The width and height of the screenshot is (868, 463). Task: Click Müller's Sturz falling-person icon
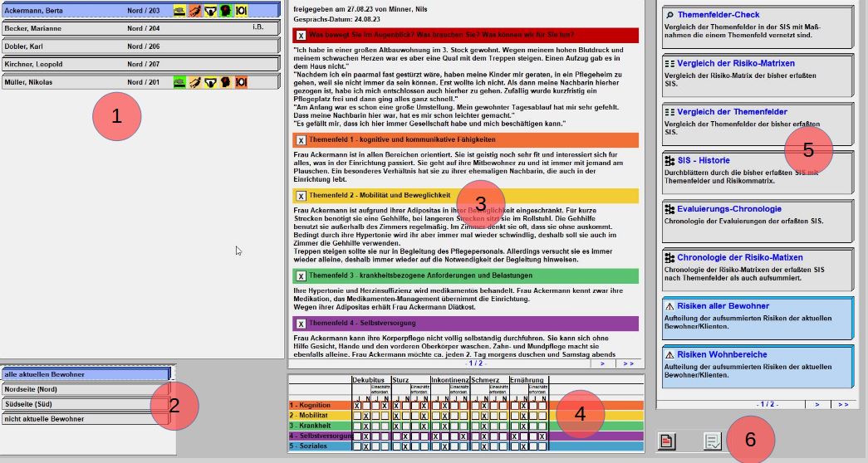pyautogui.click(x=195, y=82)
